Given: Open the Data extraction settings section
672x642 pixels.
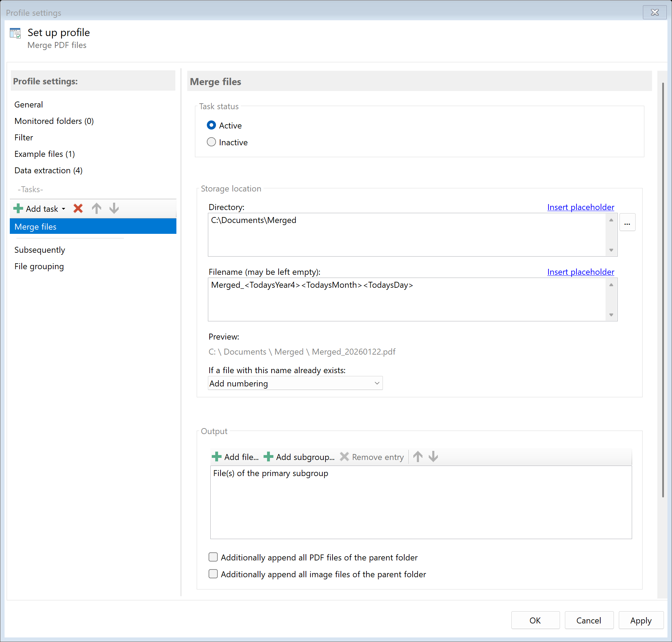Looking at the screenshot, I should 48,170.
